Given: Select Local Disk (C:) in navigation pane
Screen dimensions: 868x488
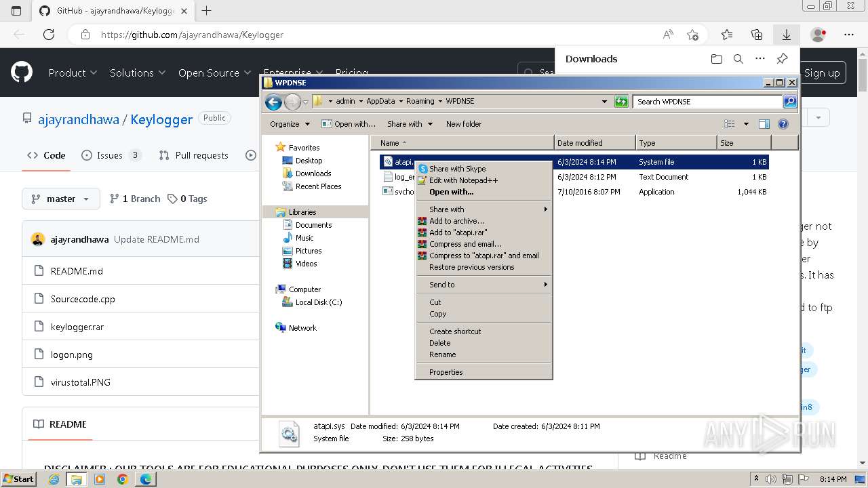Looking at the screenshot, I should click(318, 302).
